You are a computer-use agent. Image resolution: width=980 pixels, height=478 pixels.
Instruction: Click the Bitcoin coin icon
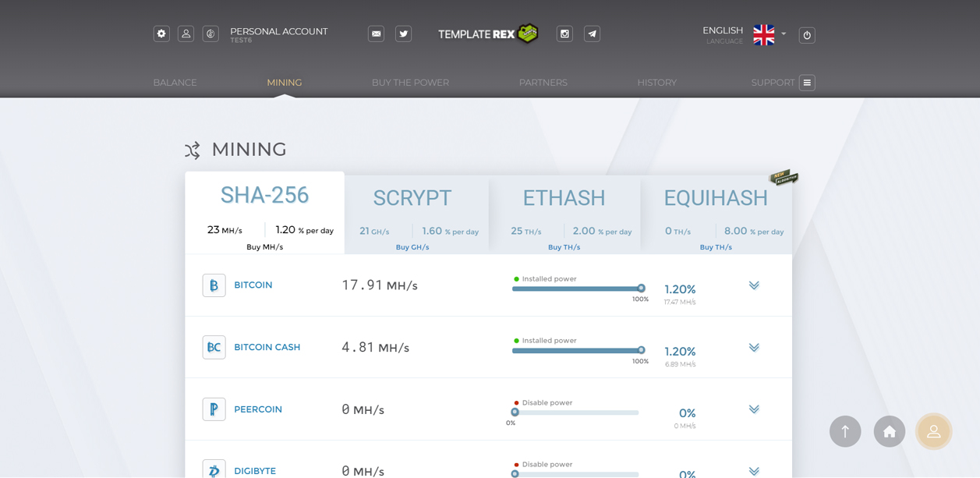pos(214,285)
